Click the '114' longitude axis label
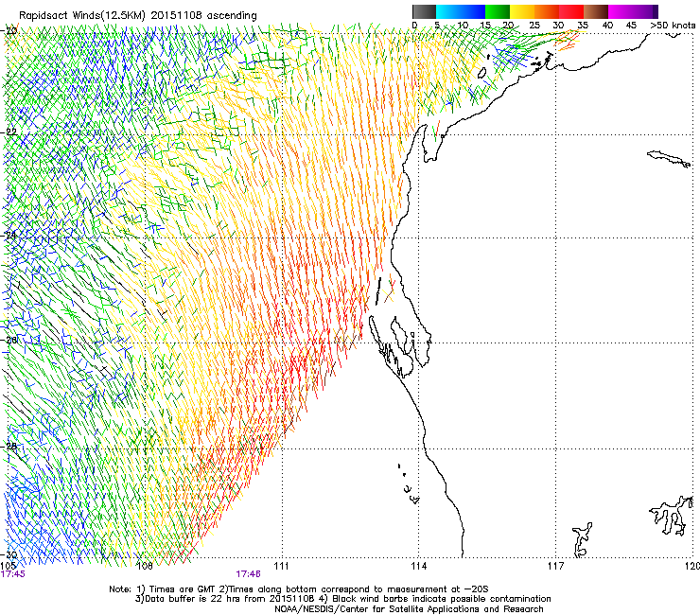This screenshot has width=700, height=615. 419,567
